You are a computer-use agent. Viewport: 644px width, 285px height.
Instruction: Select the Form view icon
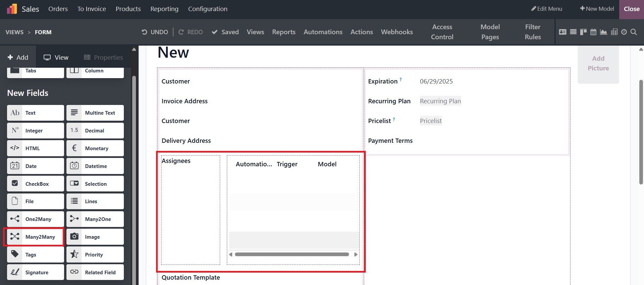pos(563,32)
